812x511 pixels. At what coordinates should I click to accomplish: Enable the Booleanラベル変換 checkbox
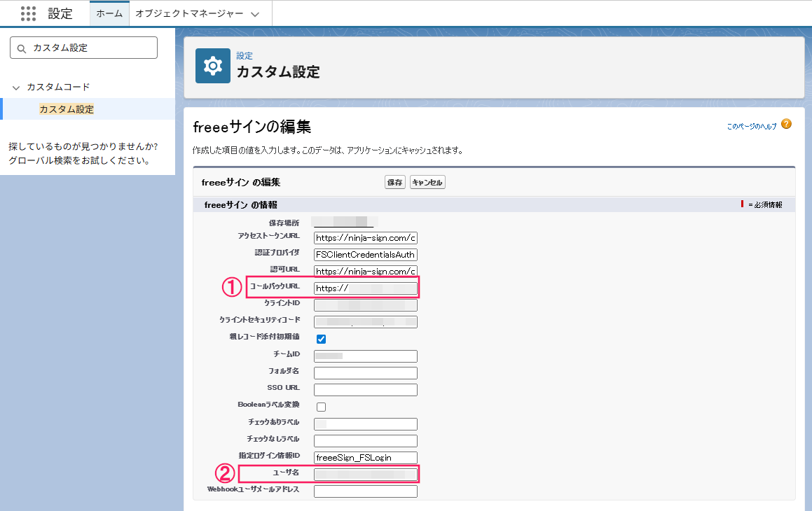pyautogui.click(x=321, y=407)
